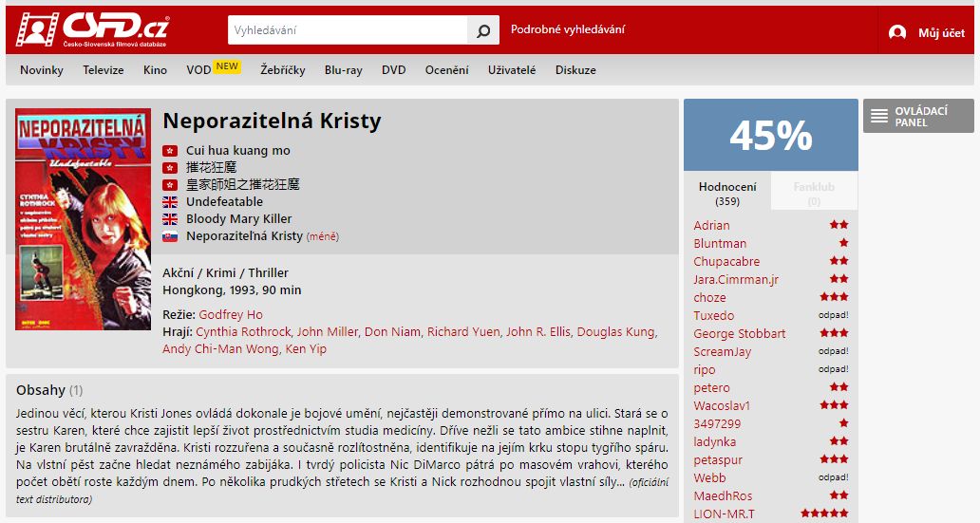
Task: Go to Novinky section
Action: click(42, 70)
